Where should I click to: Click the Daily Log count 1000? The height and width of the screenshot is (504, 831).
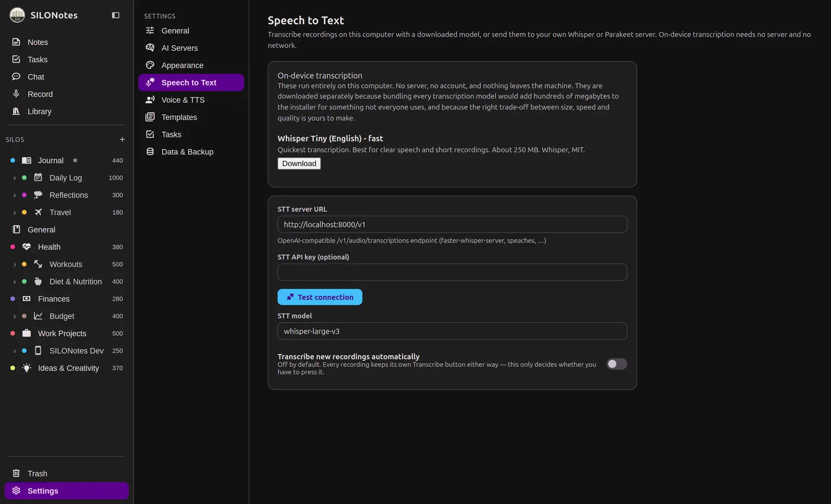[116, 178]
